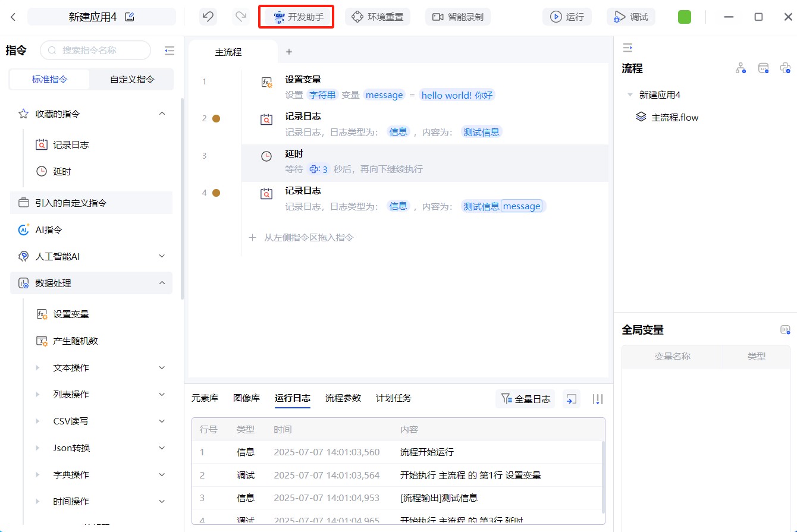797x532 pixels.
Task: Collapse the 收藏的指令 section
Action: 162,114
